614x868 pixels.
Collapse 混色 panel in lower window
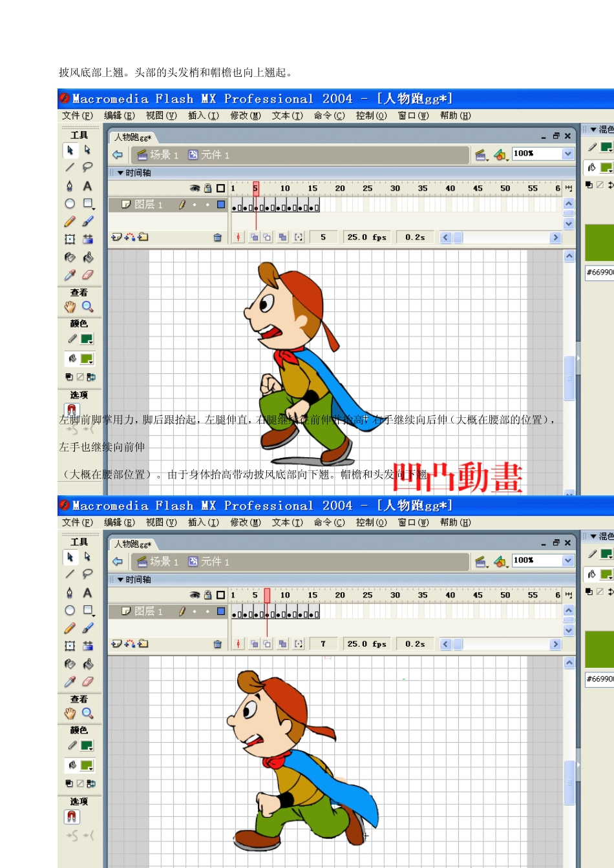(593, 537)
